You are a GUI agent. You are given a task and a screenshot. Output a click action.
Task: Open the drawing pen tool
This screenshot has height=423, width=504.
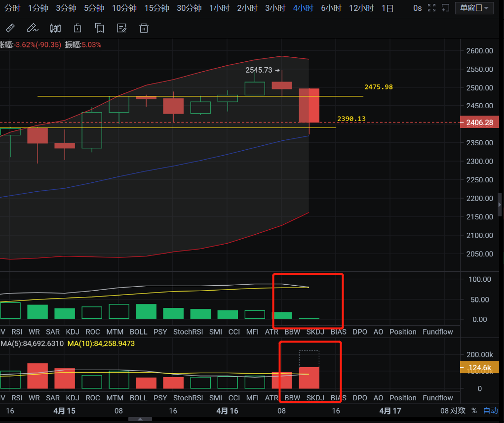[32, 28]
